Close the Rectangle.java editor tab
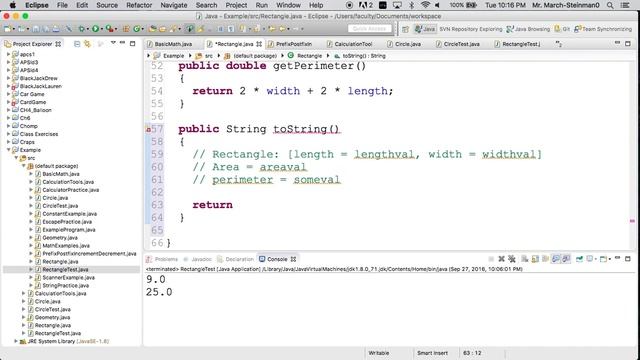This screenshot has width=640, height=360. [x=259, y=44]
